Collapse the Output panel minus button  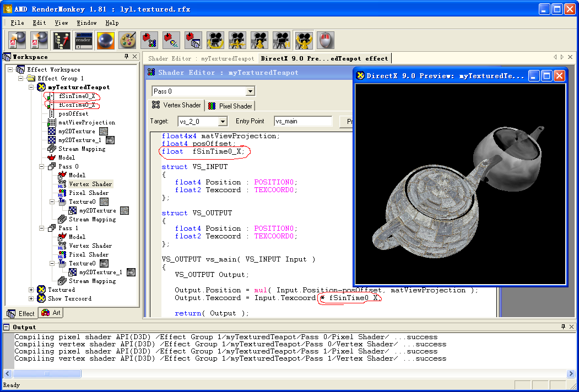[x=6, y=327]
